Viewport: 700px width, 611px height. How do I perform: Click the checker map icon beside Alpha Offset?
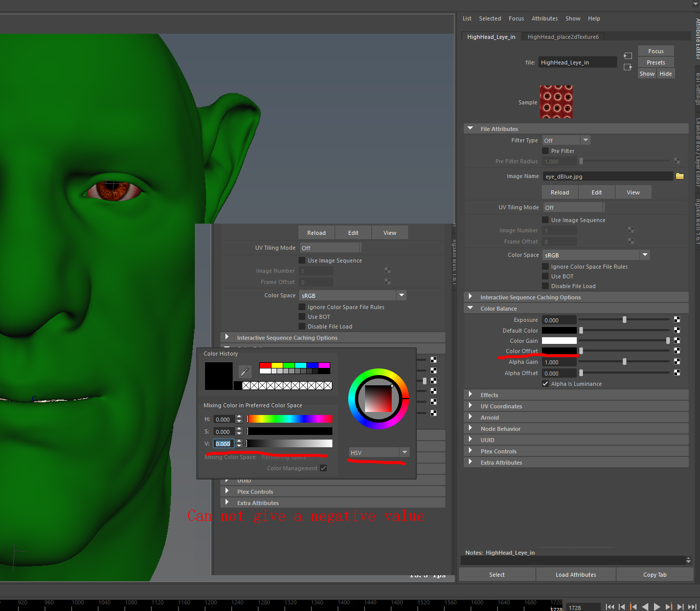(x=676, y=373)
